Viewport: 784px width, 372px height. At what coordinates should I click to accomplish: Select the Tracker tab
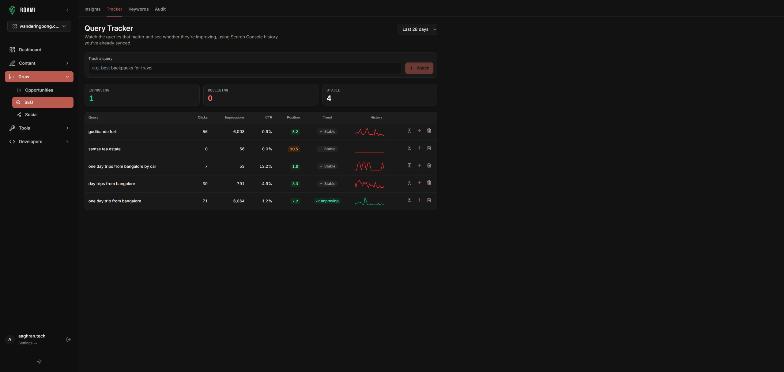[114, 9]
